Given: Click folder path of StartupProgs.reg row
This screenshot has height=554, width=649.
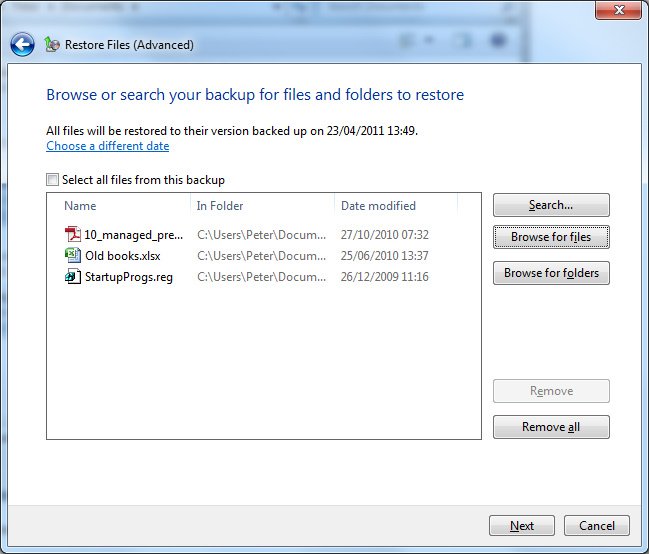Looking at the screenshot, I should [262, 277].
